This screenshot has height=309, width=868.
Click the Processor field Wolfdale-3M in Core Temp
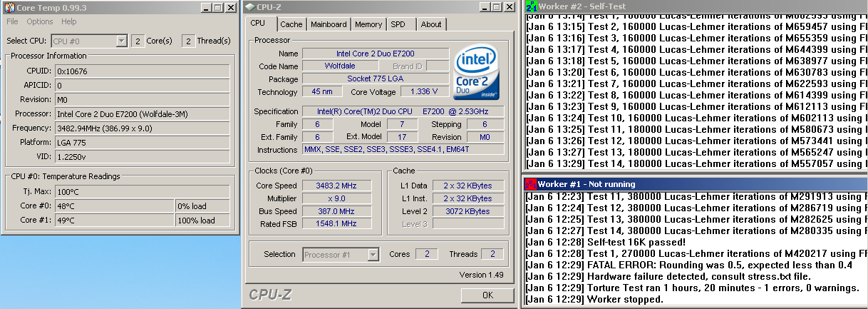click(143, 113)
